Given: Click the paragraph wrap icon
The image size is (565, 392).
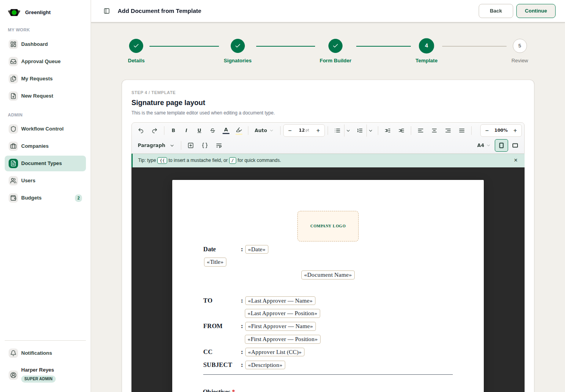Looking at the screenshot, I should tap(219, 145).
